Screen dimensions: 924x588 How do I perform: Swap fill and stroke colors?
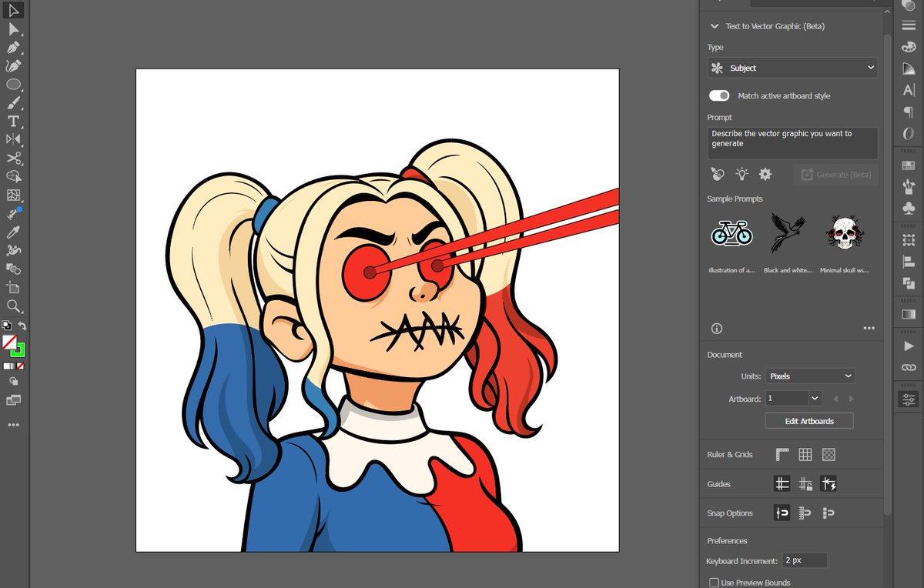(22, 326)
